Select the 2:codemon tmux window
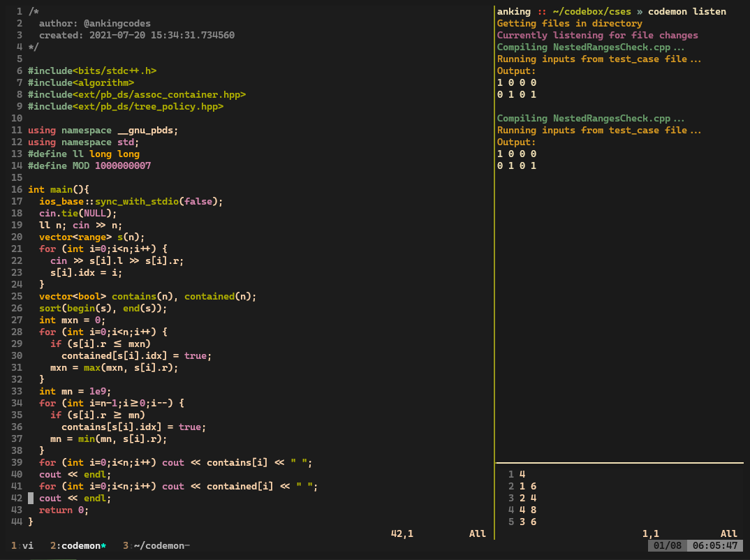This screenshot has width=750, height=560. click(x=77, y=545)
